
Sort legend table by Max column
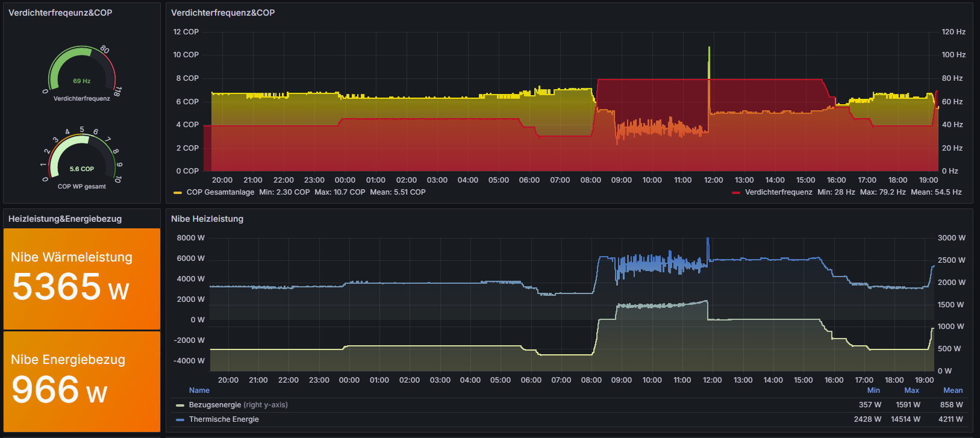pos(912,390)
